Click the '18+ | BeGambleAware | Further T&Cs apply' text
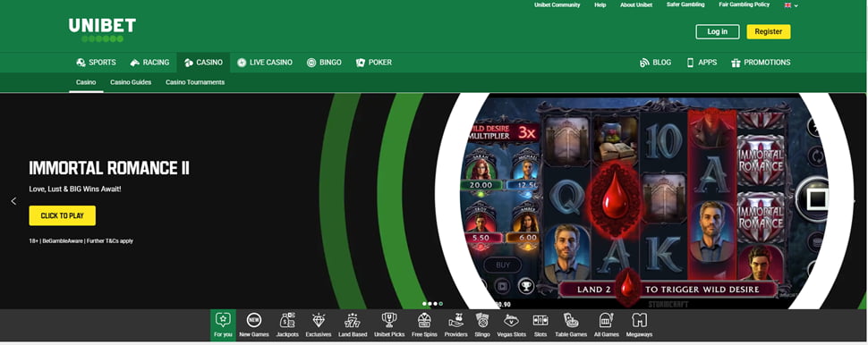 (81, 241)
